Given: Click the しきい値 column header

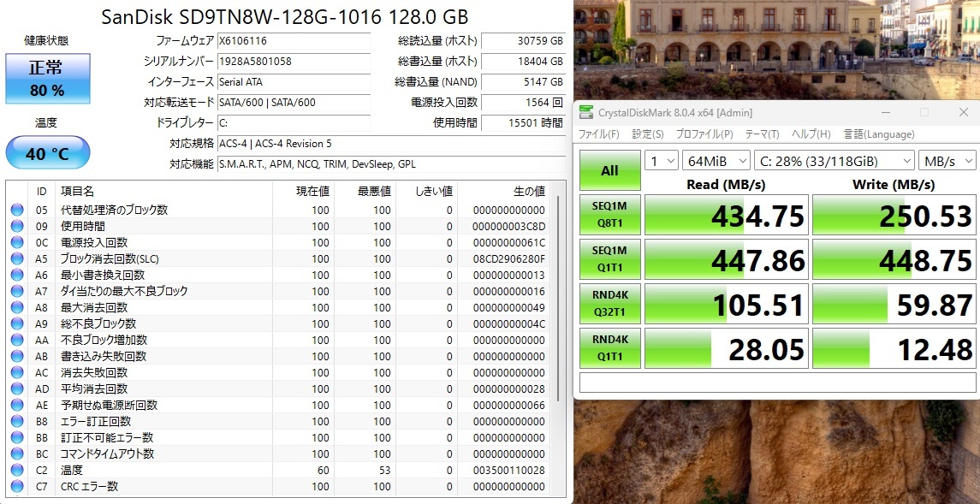Looking at the screenshot, I should (x=425, y=191).
